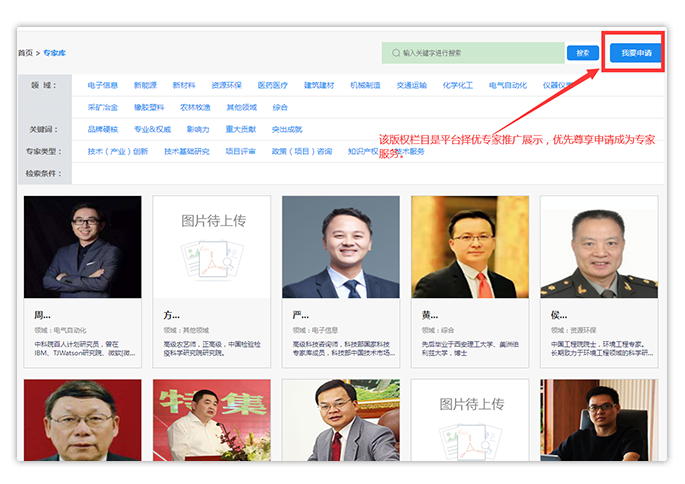Filter experts by 农林牧渔

point(195,107)
